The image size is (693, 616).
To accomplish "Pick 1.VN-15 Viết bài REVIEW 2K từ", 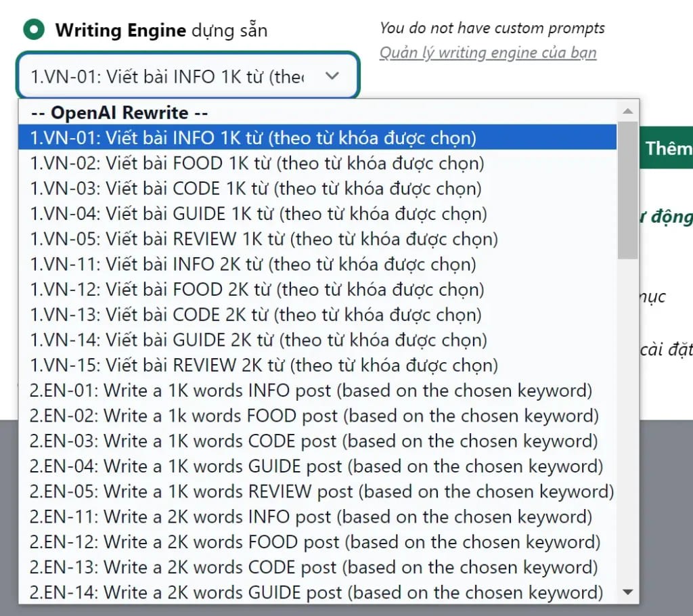I will tap(317, 365).
